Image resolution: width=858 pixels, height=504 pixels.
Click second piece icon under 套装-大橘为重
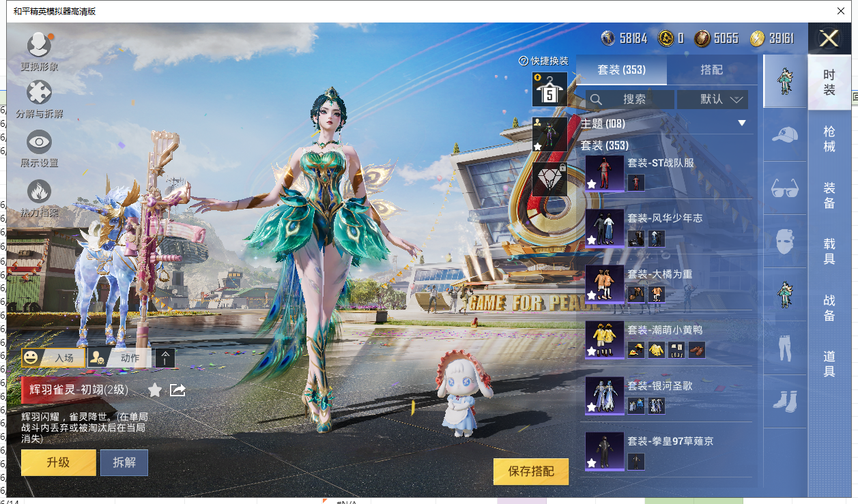click(x=657, y=294)
